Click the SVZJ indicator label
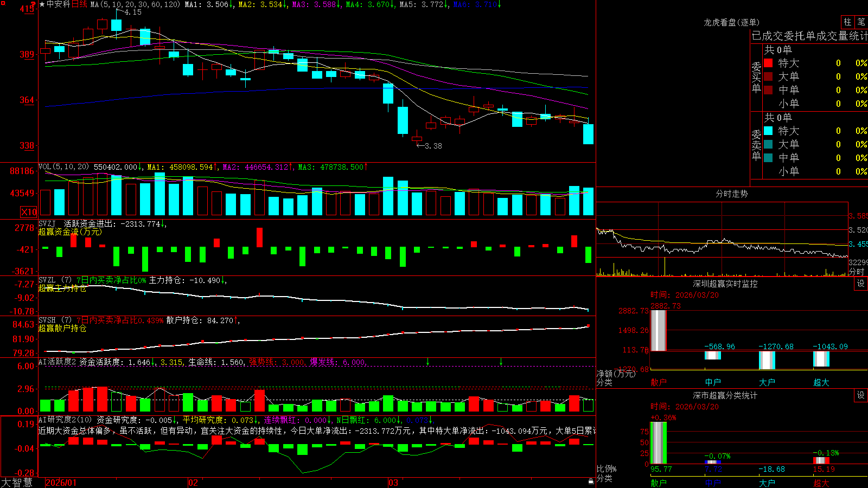Screen dimensions: 868x488 (47, 223)
